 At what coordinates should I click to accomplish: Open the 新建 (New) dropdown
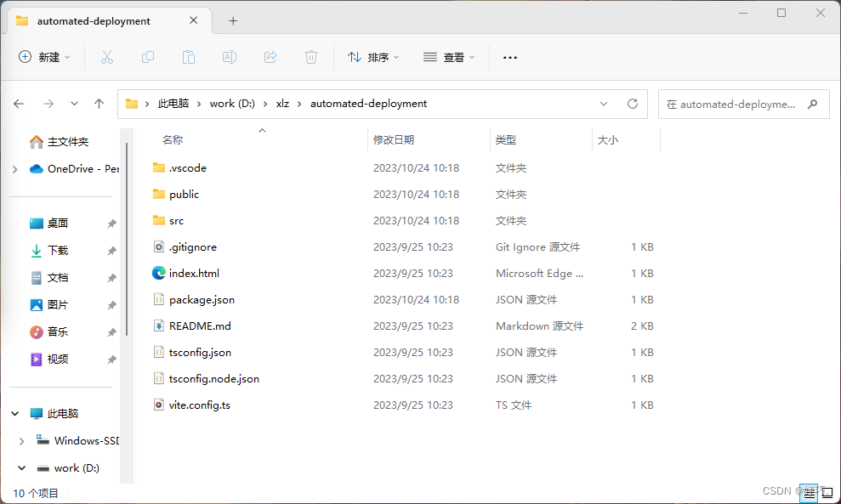click(44, 57)
